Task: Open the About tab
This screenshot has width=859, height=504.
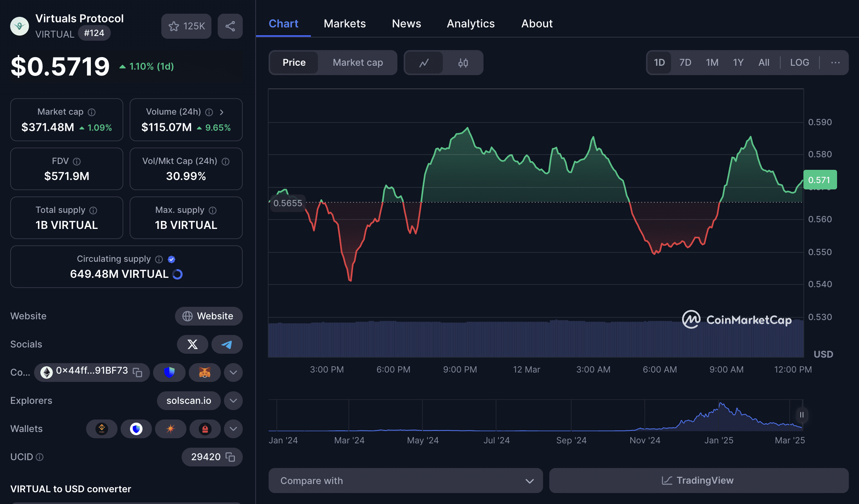Action: point(537,23)
